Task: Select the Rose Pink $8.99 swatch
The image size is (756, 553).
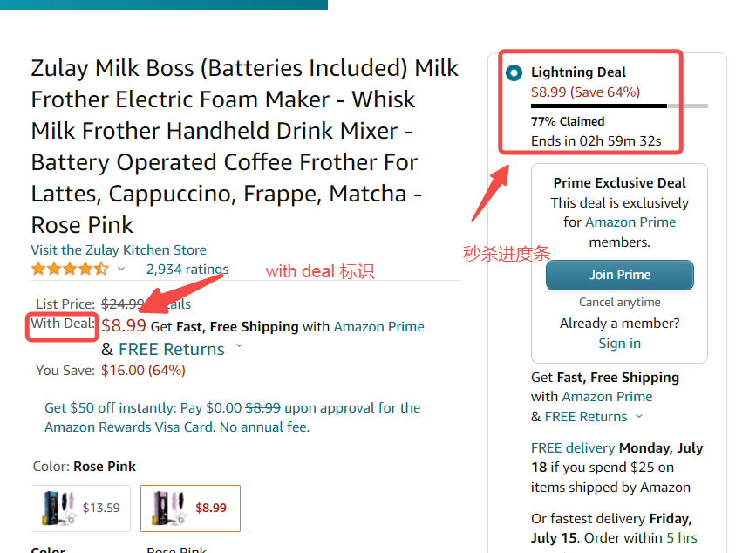Action: [x=190, y=508]
